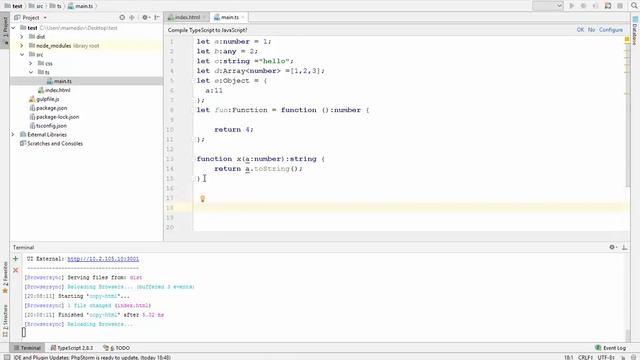Screen dimensions: 640x360
Task: Click the cursor position indicator in status bar
Action: coord(569,357)
